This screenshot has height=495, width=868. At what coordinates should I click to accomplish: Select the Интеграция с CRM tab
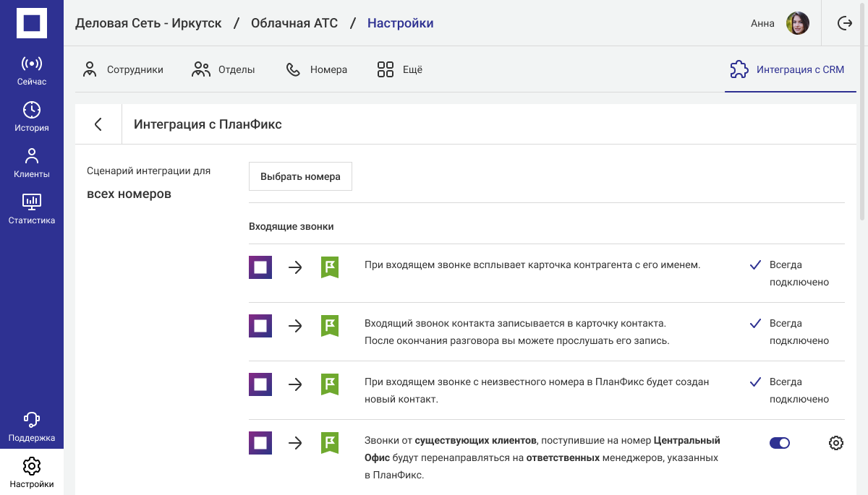coord(787,70)
